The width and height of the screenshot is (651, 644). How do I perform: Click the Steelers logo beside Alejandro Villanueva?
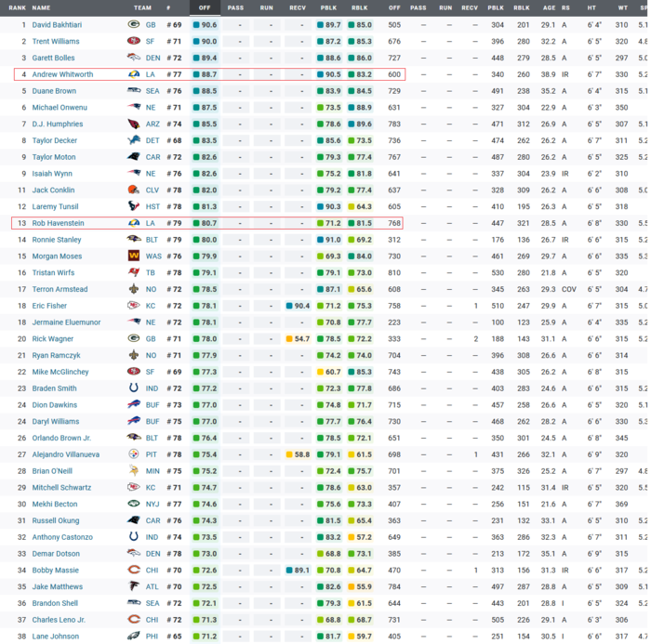pyautogui.click(x=134, y=454)
